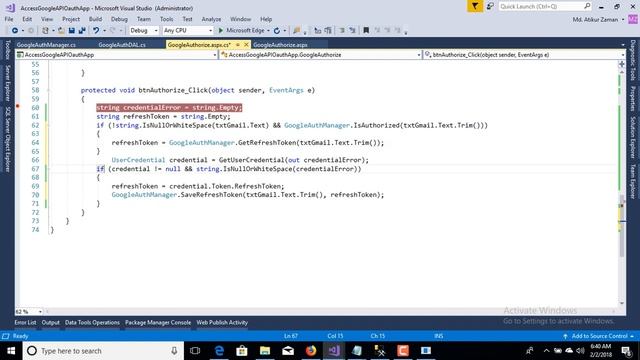Open the open-documents list dropdown arrow
The width and height of the screenshot is (640, 360).
tap(623, 44)
